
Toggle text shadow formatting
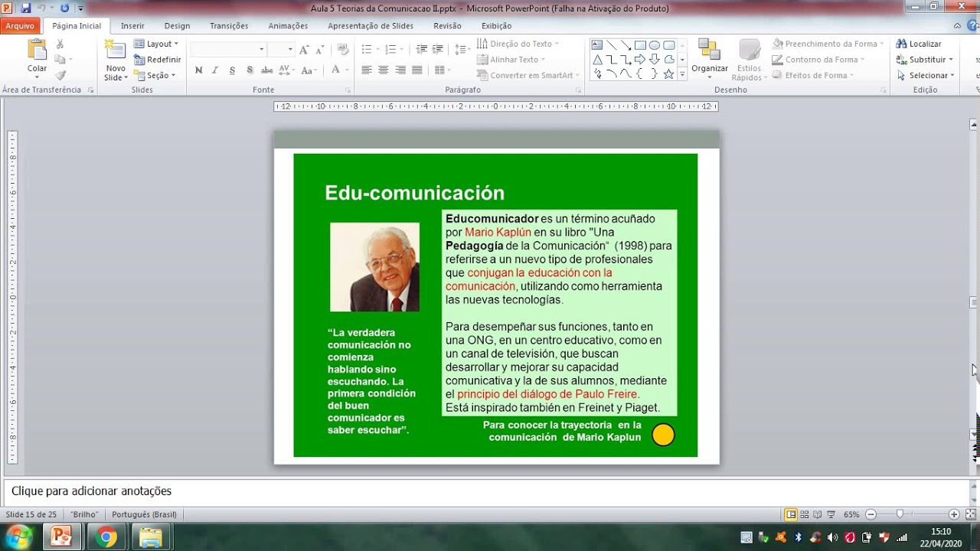pos(250,70)
